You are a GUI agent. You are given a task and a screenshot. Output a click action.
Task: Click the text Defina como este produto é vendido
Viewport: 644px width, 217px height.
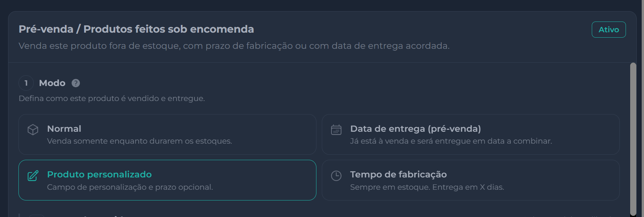[112, 98]
